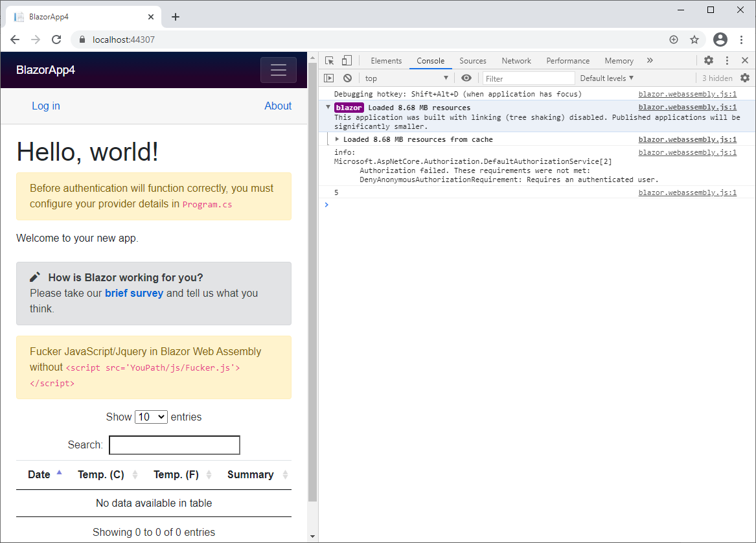This screenshot has width=756, height=543.
Task: Toggle the device toolbar icon
Action: point(347,61)
